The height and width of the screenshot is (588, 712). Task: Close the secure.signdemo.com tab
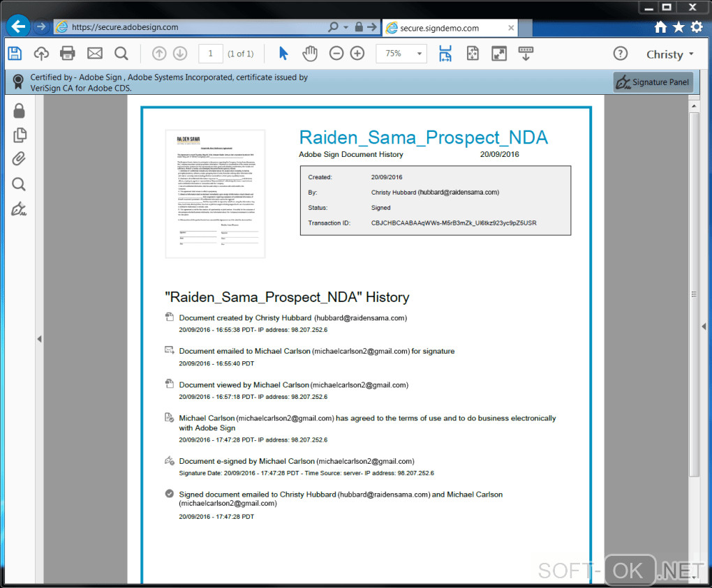pos(511,28)
